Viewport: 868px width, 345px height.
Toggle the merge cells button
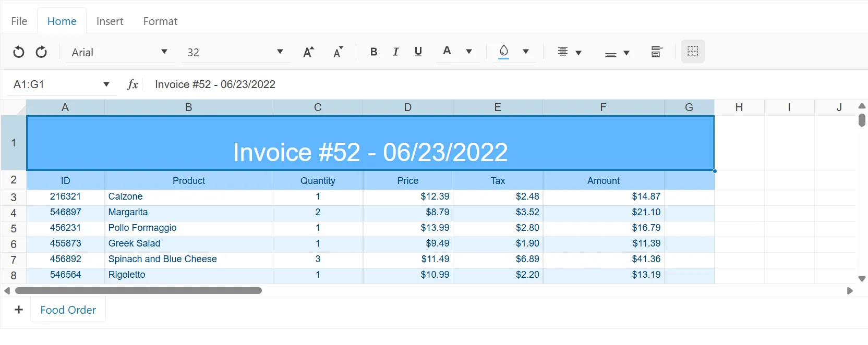click(x=693, y=52)
